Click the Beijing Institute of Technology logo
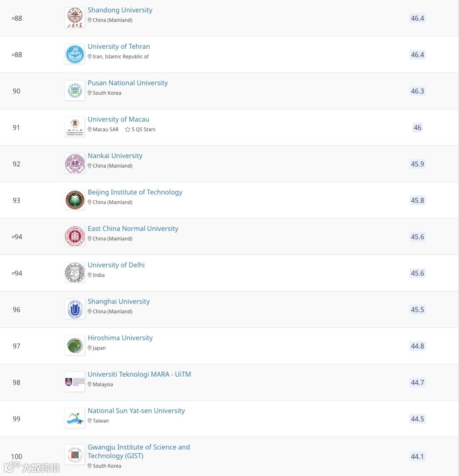The image size is (459, 476). click(75, 200)
